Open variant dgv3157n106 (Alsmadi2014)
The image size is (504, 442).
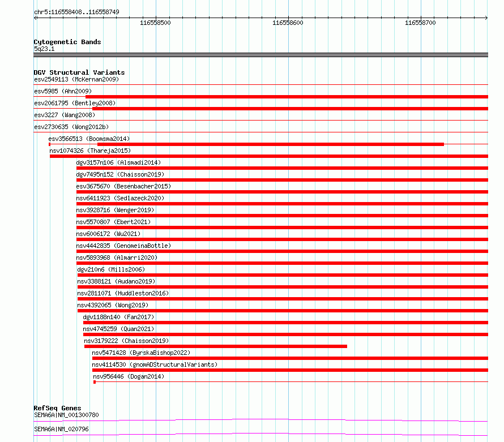118,162
